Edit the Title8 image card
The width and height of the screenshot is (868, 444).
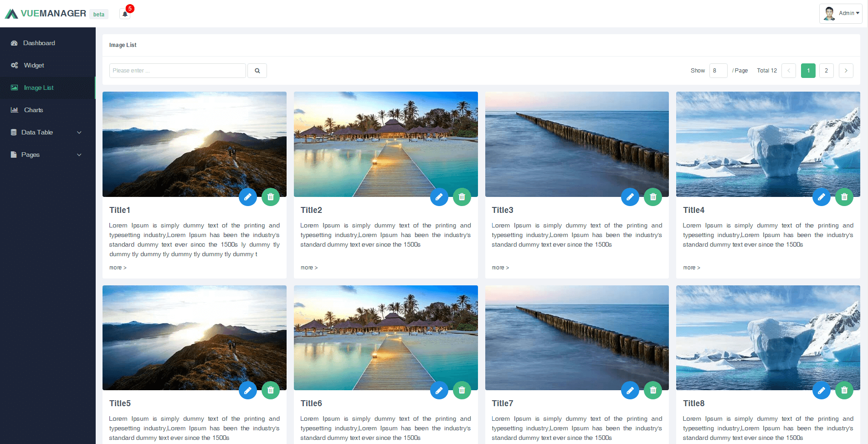[822, 390]
